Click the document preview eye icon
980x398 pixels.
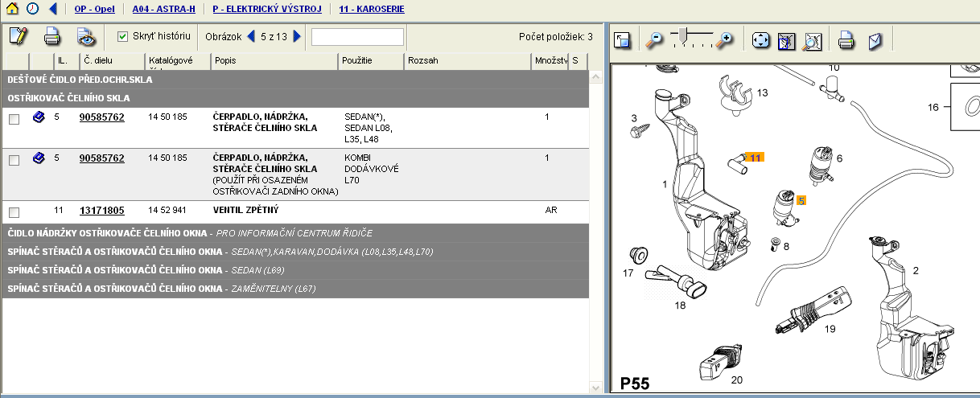coord(86,36)
